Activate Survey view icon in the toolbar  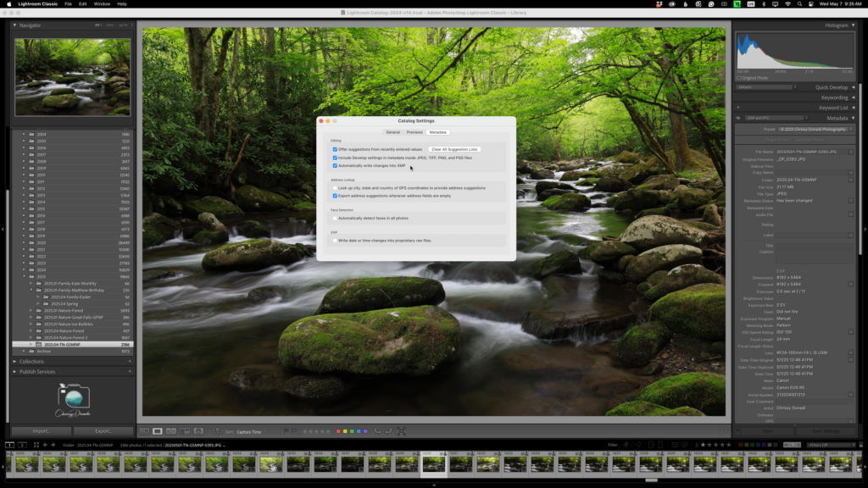pos(183,431)
